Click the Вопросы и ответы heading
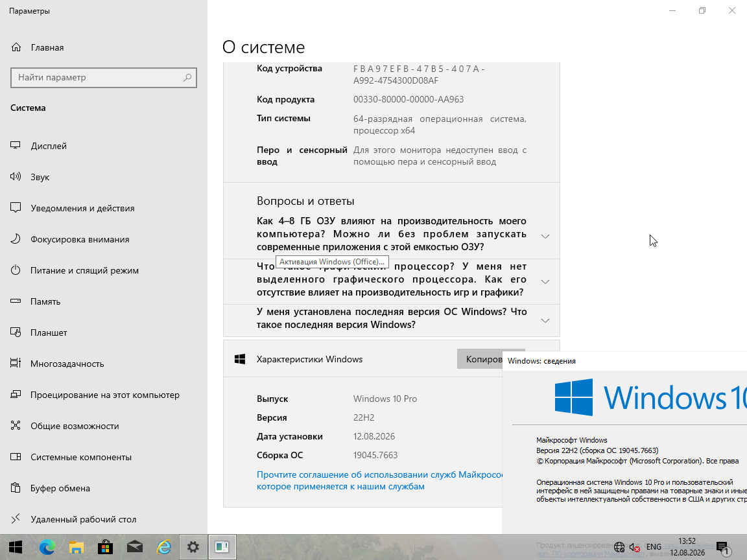This screenshot has width=747, height=560. coord(305,201)
